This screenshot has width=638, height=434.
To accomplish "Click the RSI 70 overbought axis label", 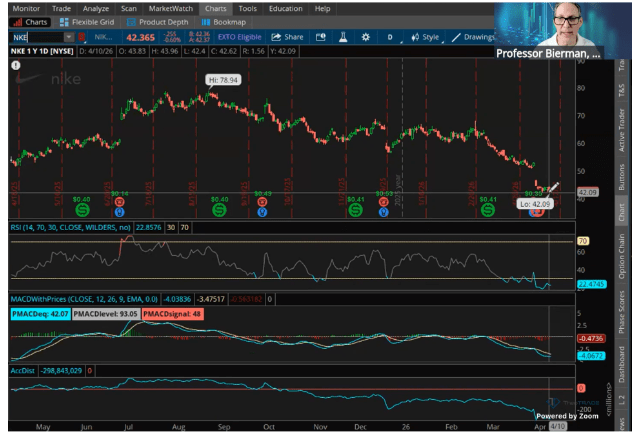I will click(x=583, y=241).
